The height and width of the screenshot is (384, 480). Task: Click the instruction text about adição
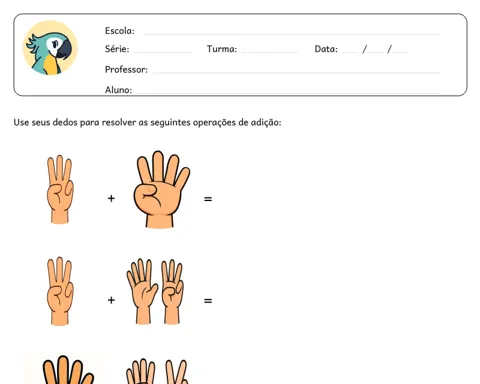(x=147, y=122)
